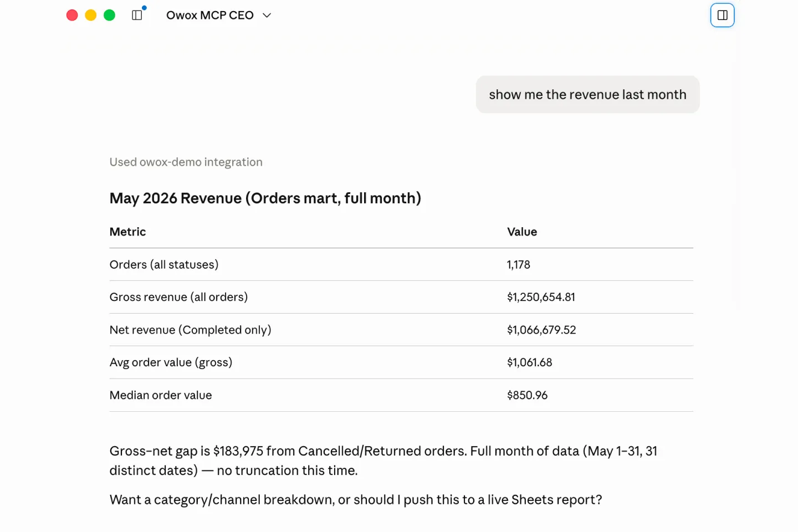Screen dimensions: 798x532
Task: Expand 'Used owox-demo integration' details
Action: [x=186, y=162]
